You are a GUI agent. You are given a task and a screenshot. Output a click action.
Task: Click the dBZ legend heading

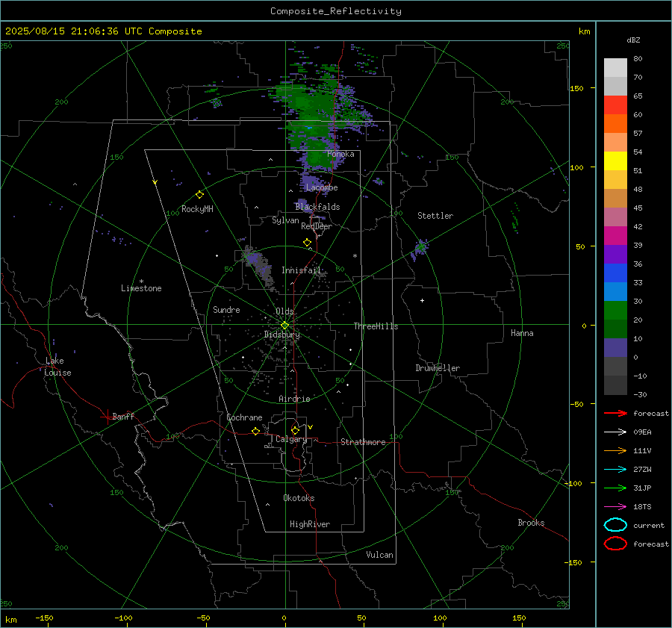point(633,40)
